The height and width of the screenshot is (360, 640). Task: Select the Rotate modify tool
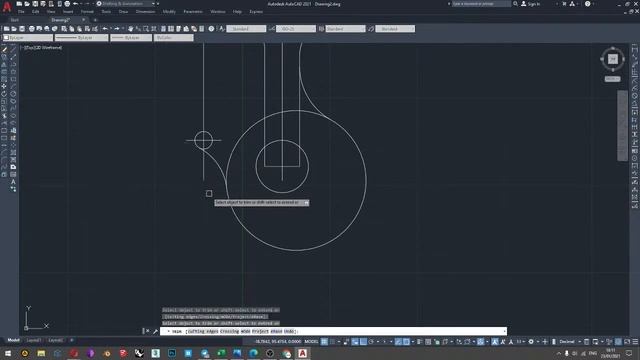(4, 94)
